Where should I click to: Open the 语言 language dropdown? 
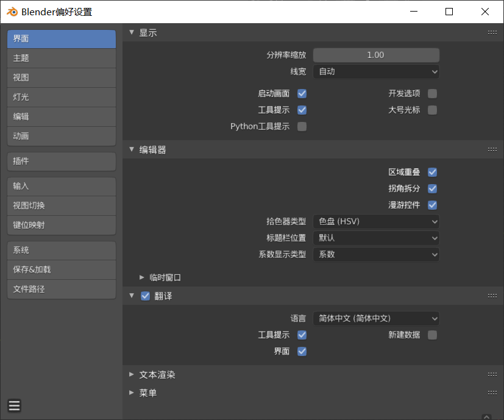(x=376, y=318)
